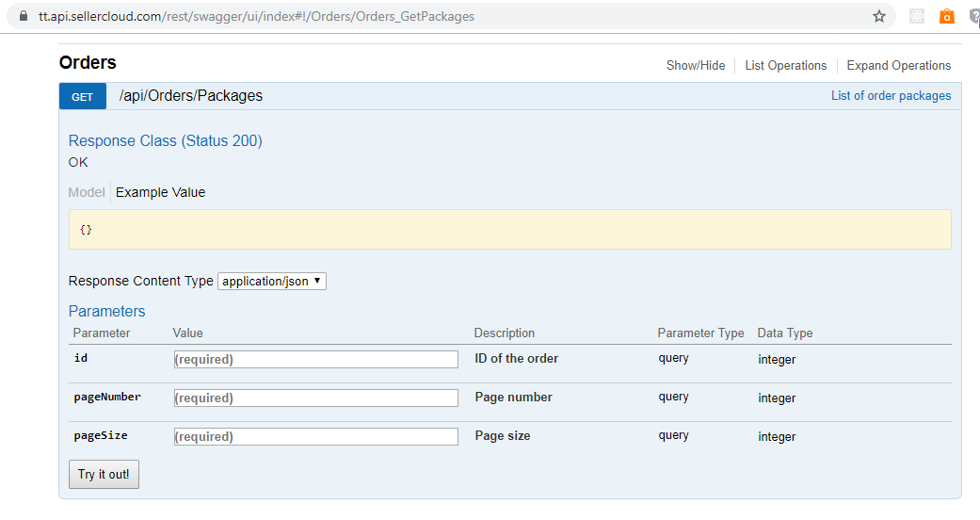Click the 'Page size' description text
The width and height of the screenshot is (980, 520).
503,436
